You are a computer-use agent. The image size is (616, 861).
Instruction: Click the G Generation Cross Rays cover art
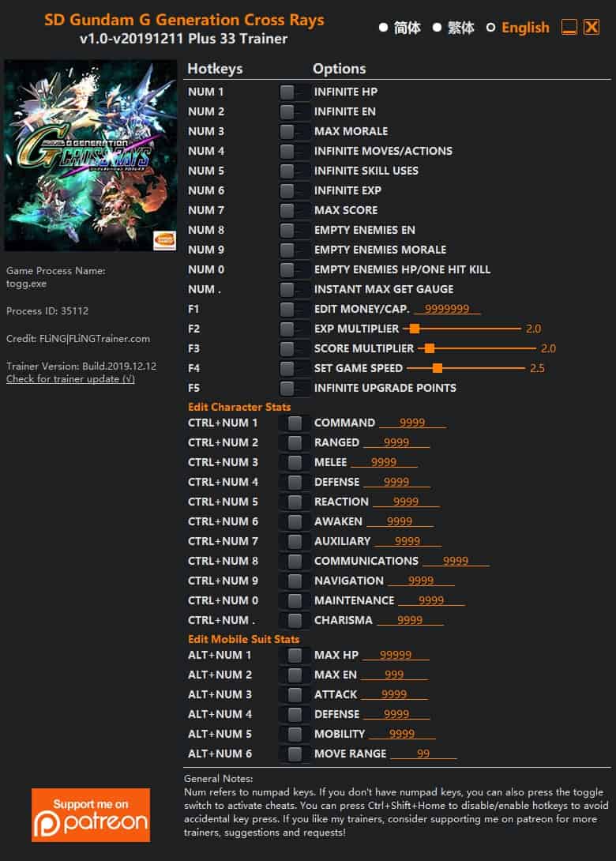click(x=91, y=156)
